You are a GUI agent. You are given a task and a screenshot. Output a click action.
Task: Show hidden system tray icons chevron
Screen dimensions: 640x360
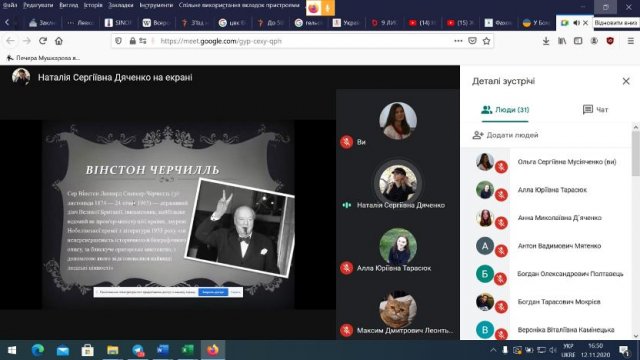[x=493, y=350]
